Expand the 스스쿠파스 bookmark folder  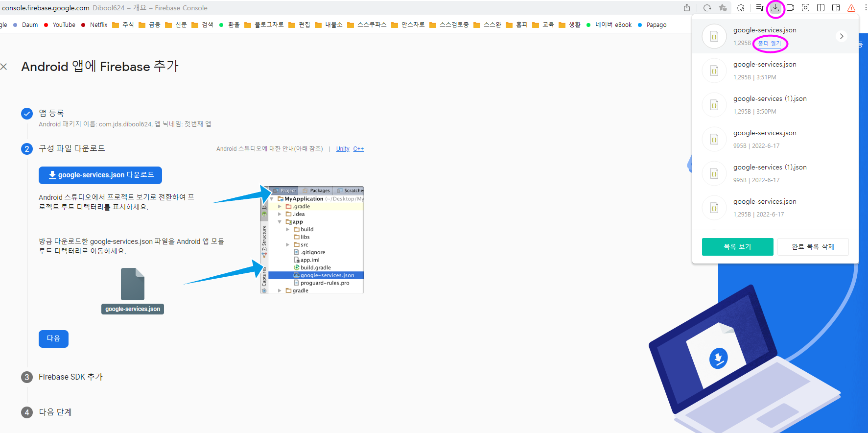[367, 25]
